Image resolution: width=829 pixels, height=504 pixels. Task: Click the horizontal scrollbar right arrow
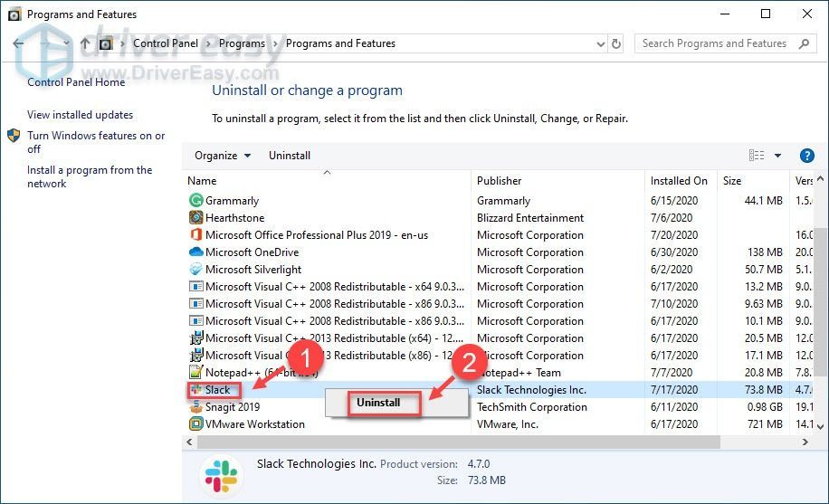click(805, 442)
